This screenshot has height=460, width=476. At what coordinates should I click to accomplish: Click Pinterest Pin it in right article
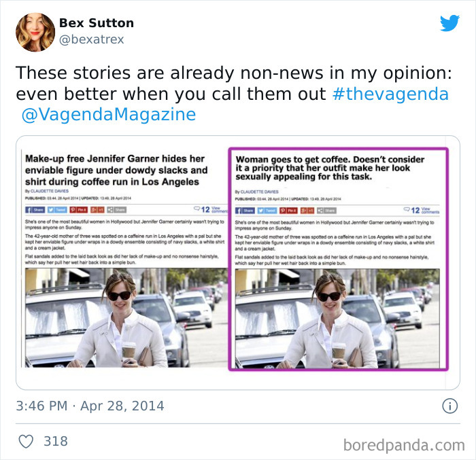coord(289,211)
